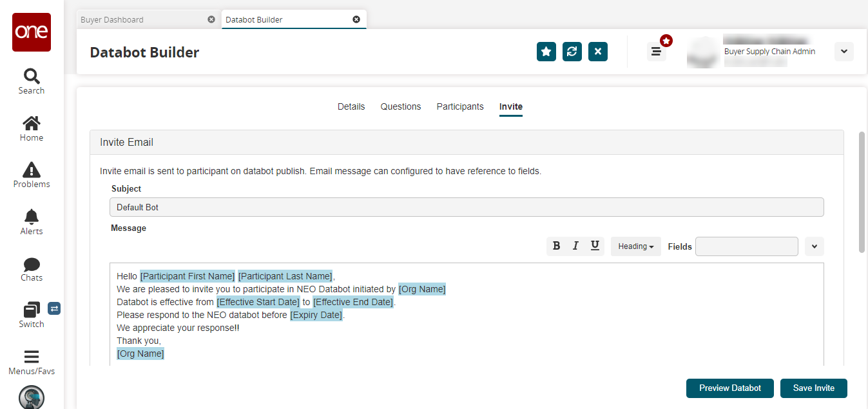Screen dimensions: 868x409
Task: Click the Preview Databot button
Action: 730,388
